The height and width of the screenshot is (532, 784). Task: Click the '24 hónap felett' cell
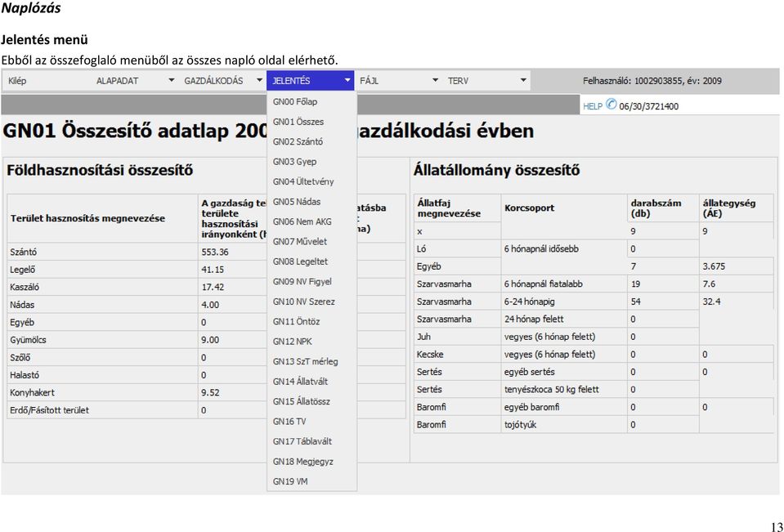click(534, 319)
